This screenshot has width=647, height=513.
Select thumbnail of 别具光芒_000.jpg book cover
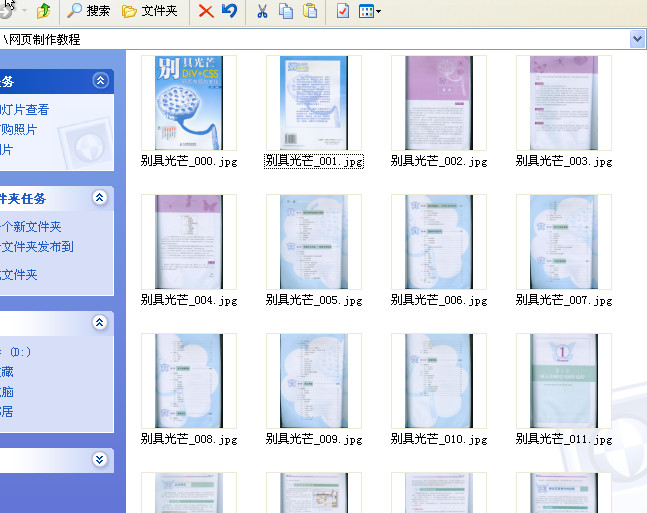tap(189, 103)
